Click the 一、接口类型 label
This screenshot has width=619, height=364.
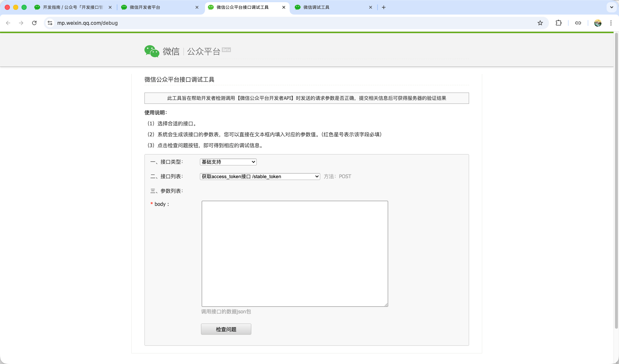167,162
